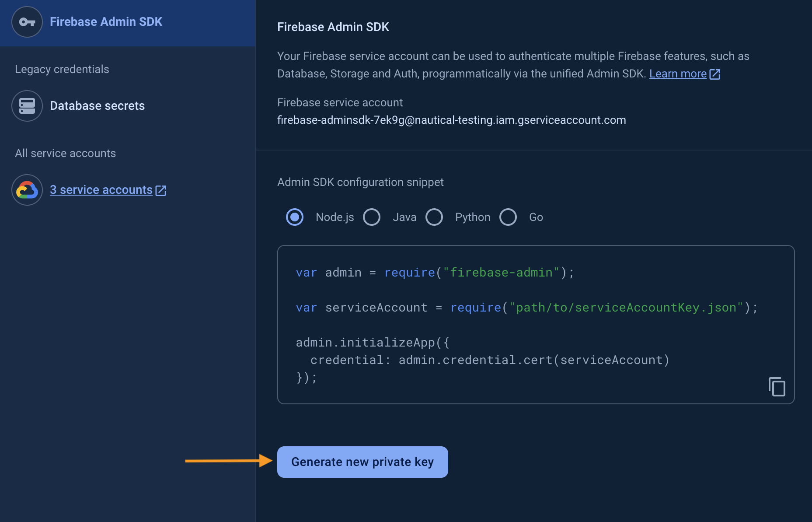Click the Google Cloud logo icon

(27, 190)
